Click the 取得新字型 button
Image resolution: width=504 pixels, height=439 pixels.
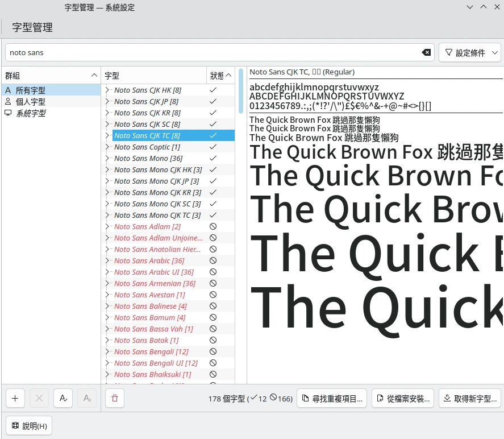pos(470,399)
